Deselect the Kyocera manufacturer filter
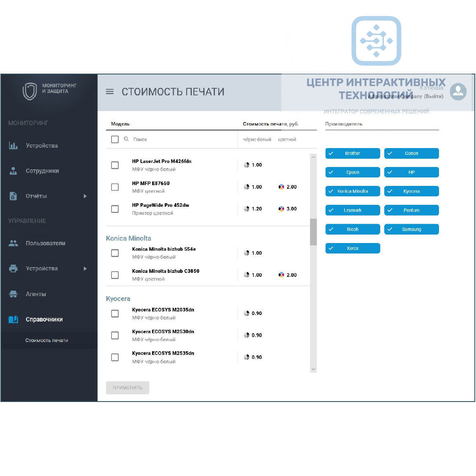The image size is (476, 476). click(x=411, y=192)
